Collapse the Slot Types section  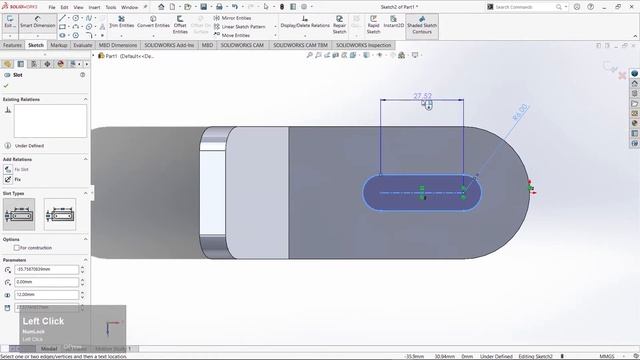[x=85, y=193]
